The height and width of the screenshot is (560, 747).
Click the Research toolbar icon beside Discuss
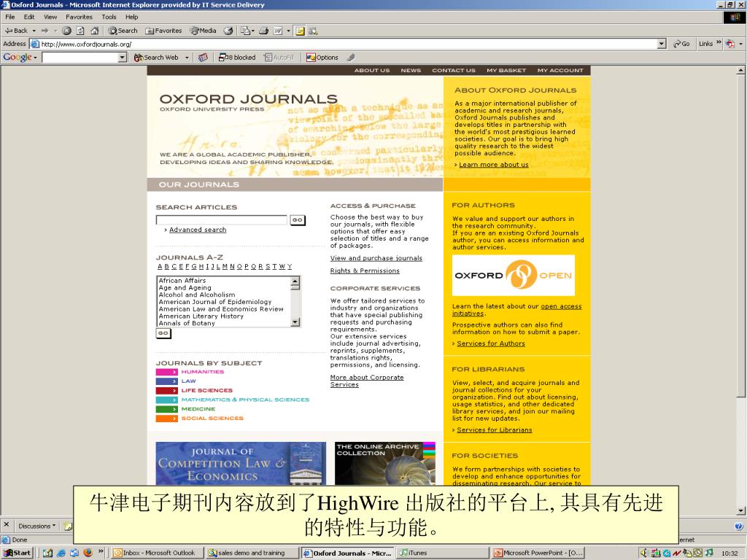(313, 31)
